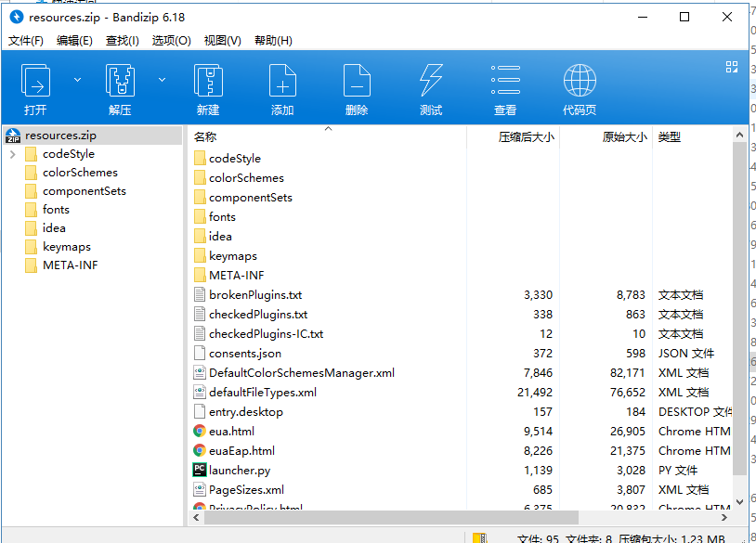Click the file list scroll up arrow
Screen dimensions: 756x543
(739, 136)
